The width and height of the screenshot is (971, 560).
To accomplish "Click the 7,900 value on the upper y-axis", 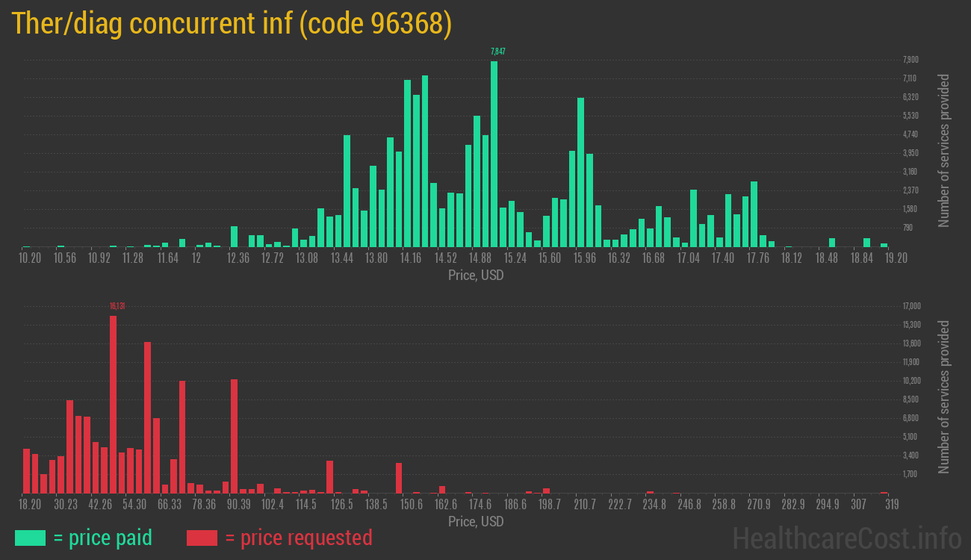I will click(x=910, y=60).
